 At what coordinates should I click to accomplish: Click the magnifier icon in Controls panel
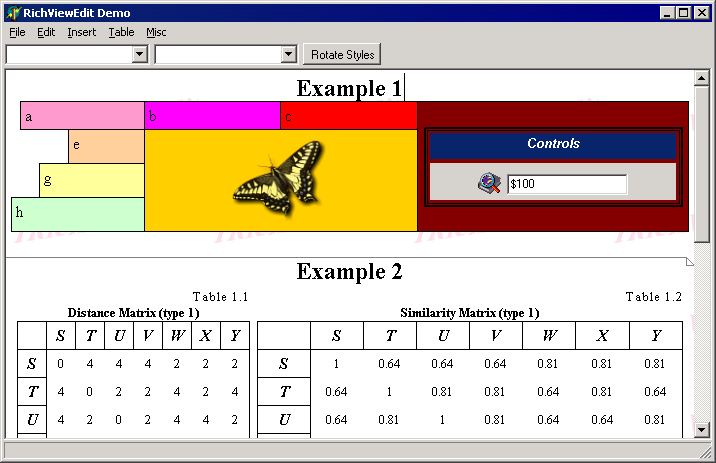488,184
